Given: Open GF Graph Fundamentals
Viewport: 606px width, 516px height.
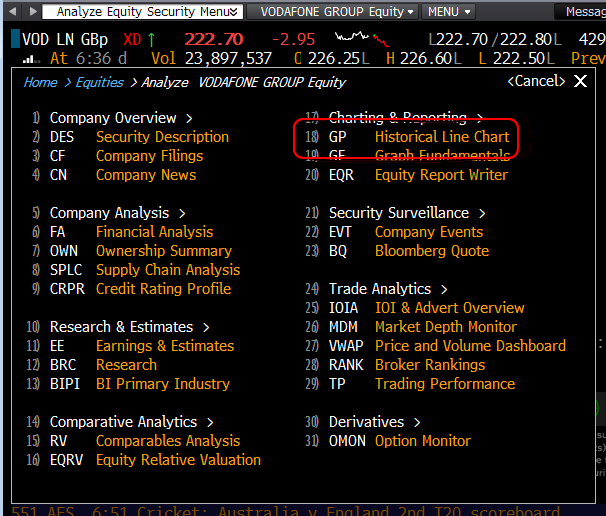Looking at the screenshot, I should [x=419, y=155].
